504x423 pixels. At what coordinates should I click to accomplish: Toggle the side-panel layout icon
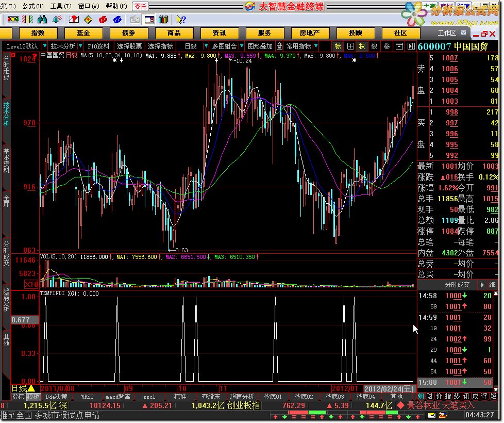click(149, 20)
